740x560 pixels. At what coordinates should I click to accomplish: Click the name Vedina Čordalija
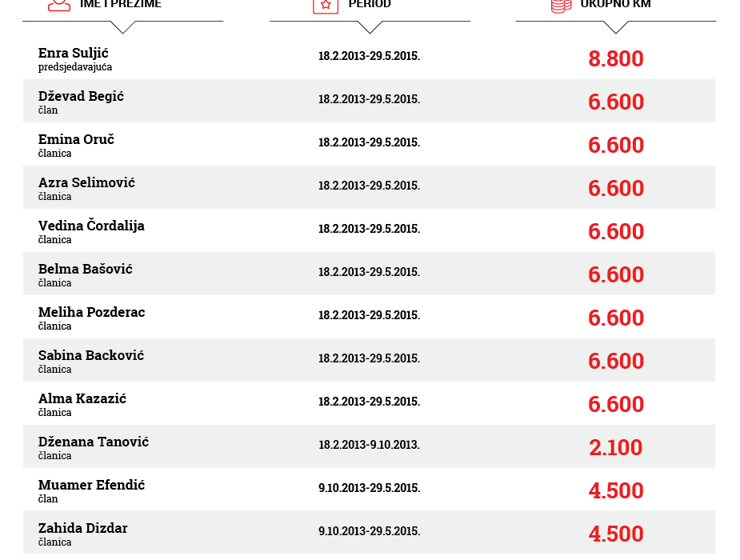click(x=91, y=226)
